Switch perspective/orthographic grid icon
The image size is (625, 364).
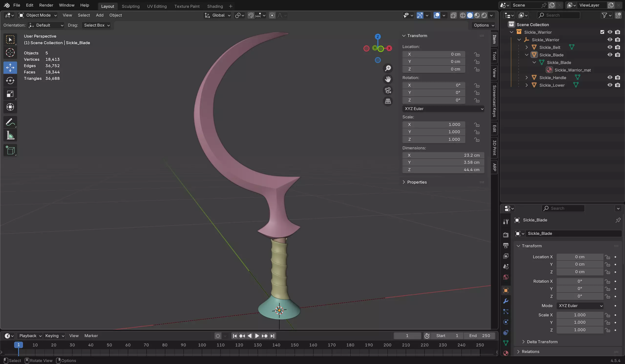[388, 101]
